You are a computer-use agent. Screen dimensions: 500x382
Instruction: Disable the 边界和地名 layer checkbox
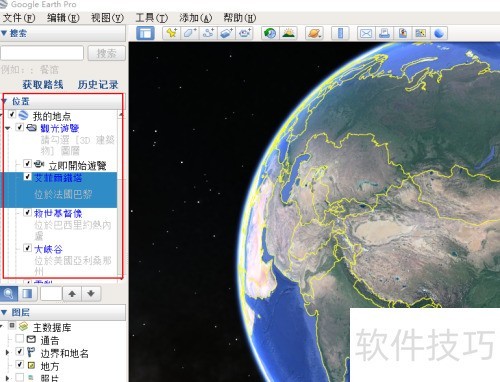(x=20, y=352)
